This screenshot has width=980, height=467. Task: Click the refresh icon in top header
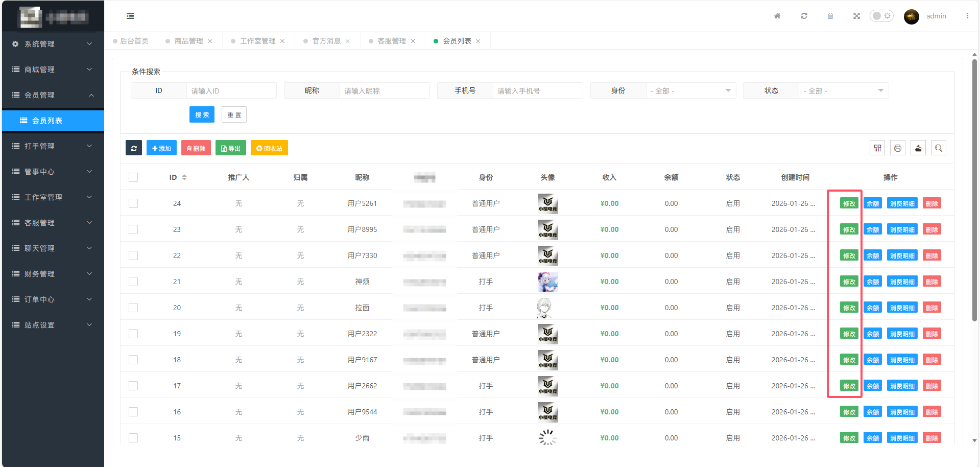[x=804, y=16]
